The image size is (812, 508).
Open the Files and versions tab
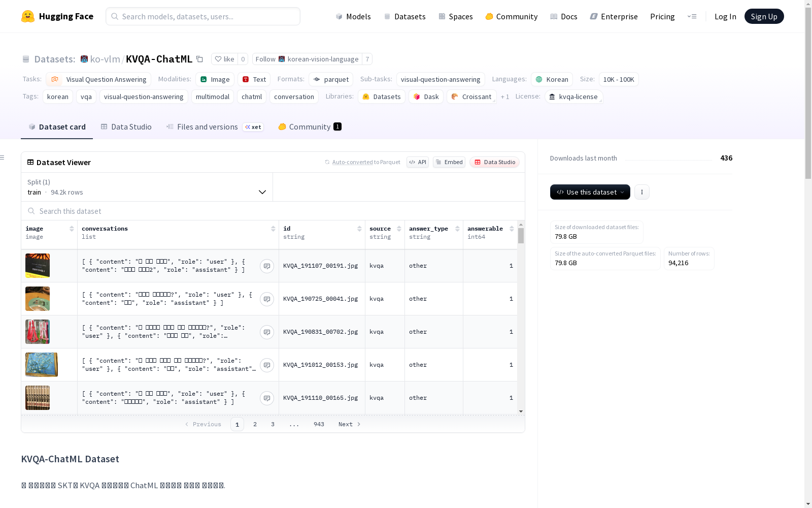click(x=215, y=127)
